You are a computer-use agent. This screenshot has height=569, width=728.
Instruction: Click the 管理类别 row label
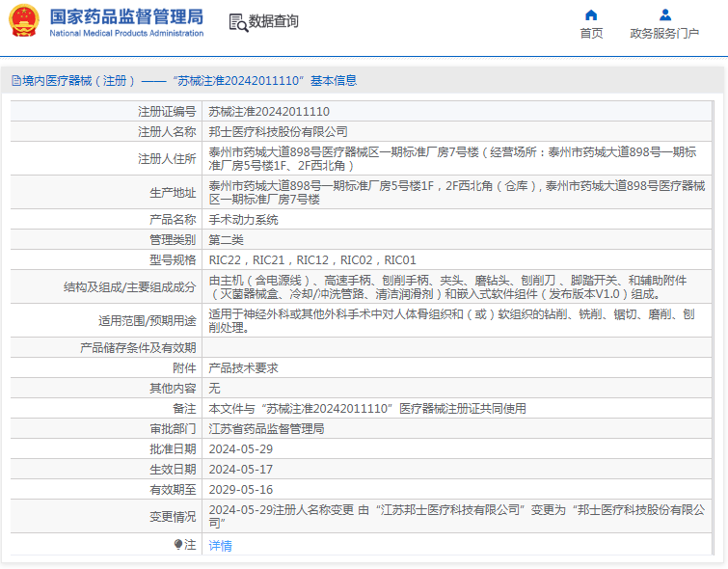pos(173,240)
